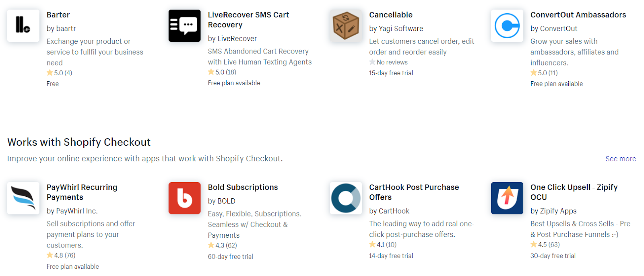Click the Bold Subscriptions title
This screenshot has height=276, width=644.
pos(243,187)
